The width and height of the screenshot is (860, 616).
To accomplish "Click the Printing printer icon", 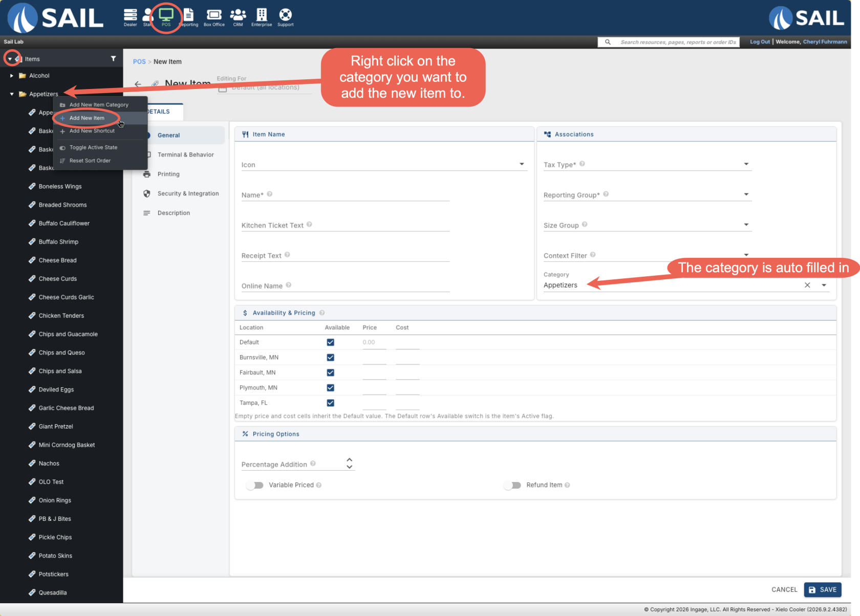I will pyautogui.click(x=147, y=174).
